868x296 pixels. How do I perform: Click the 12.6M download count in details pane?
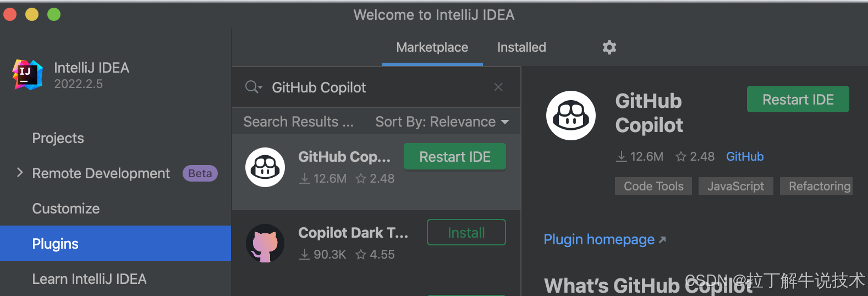[640, 157]
